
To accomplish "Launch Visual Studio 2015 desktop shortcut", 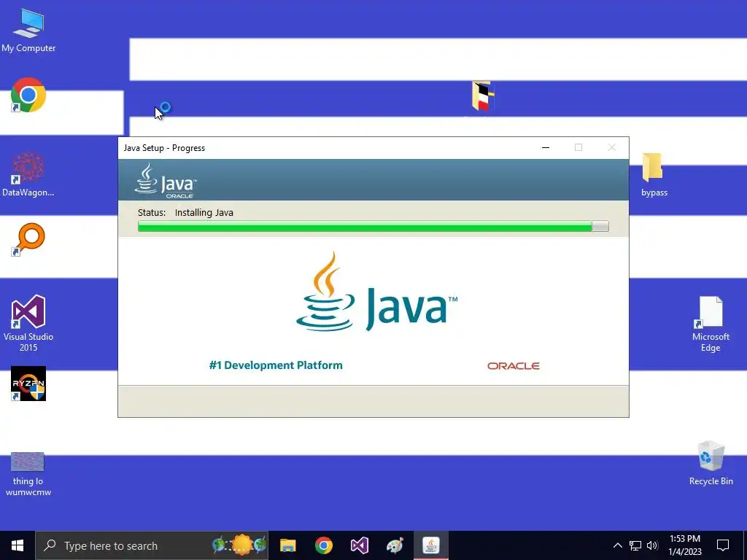I will [x=28, y=323].
